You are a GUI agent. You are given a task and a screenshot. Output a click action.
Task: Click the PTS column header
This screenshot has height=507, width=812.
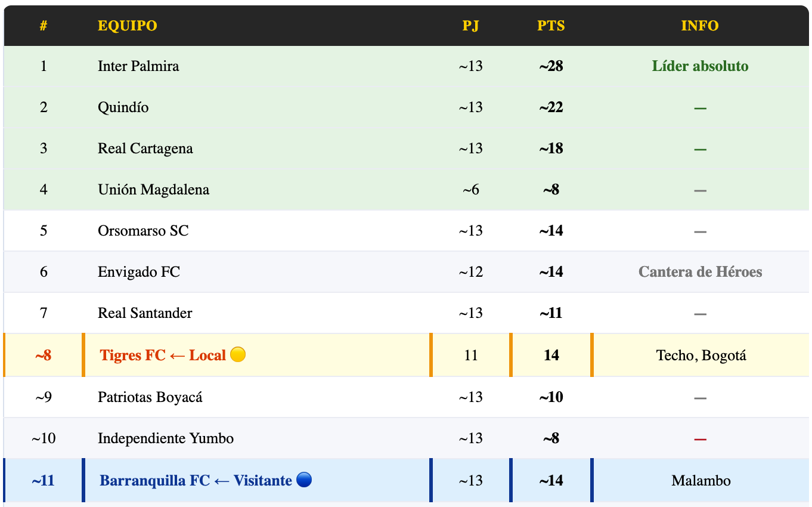point(551,26)
